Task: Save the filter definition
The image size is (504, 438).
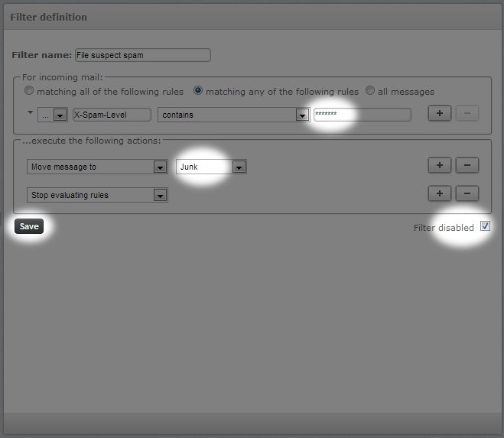Action: click(x=29, y=226)
